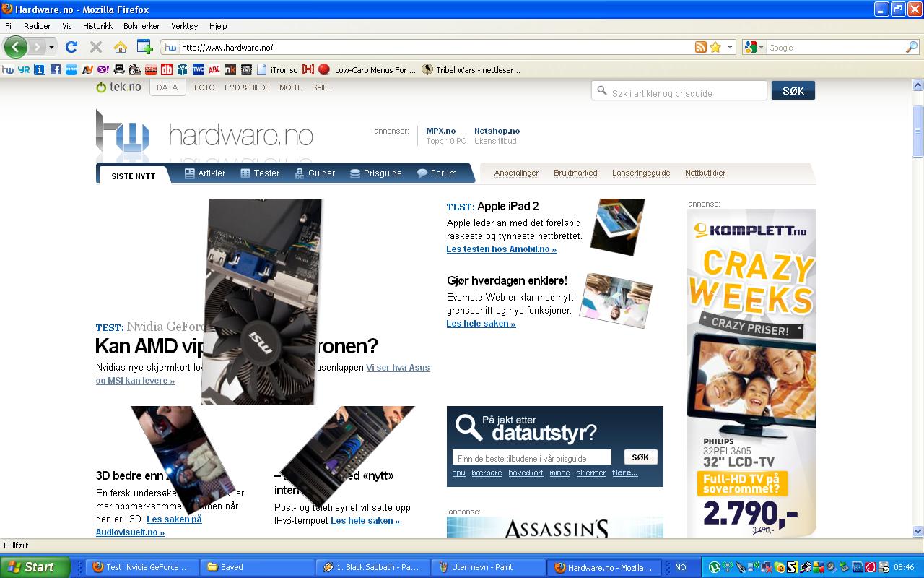924x578 pixels.
Task: Open the Tester navigation tab
Action: click(260, 173)
